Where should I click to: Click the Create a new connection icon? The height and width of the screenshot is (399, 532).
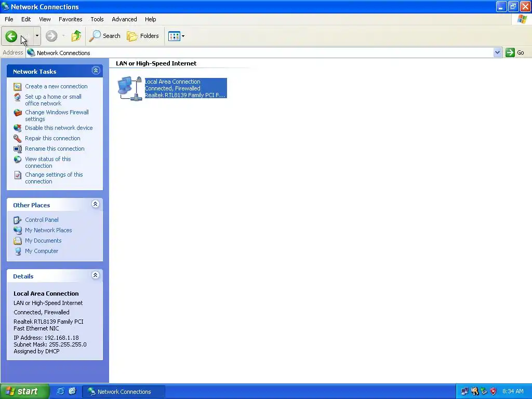pyautogui.click(x=18, y=87)
